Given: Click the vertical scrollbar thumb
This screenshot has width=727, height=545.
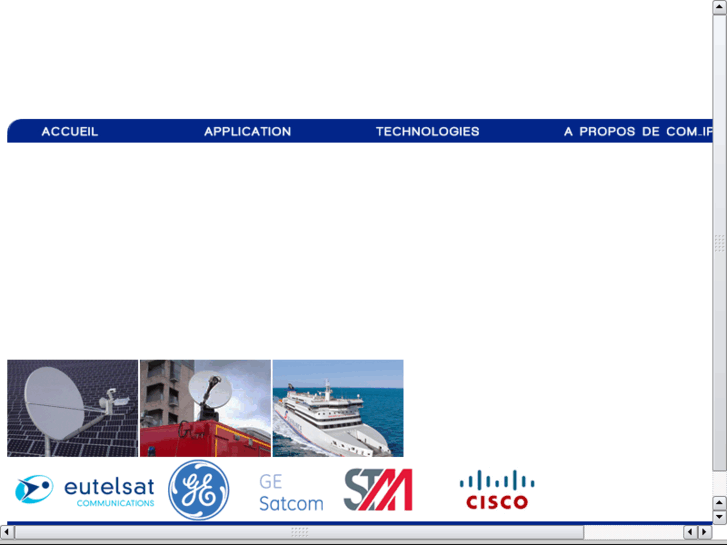Looking at the screenshot, I should coord(720,243).
